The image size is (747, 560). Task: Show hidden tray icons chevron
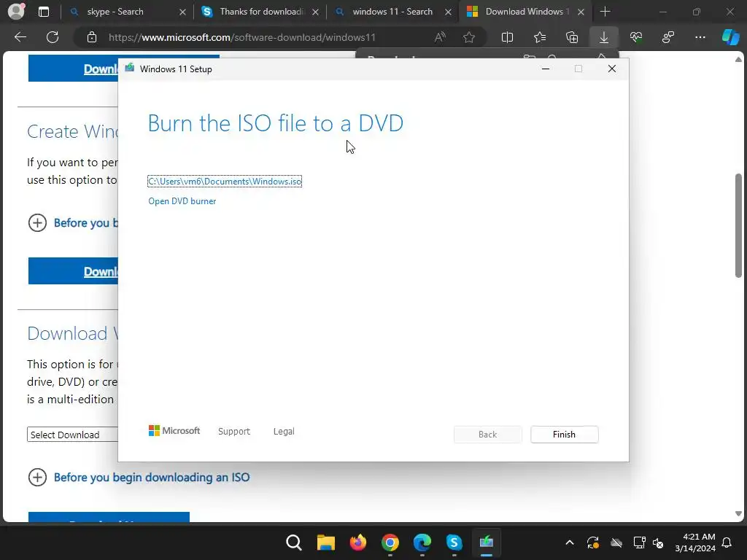click(x=569, y=542)
